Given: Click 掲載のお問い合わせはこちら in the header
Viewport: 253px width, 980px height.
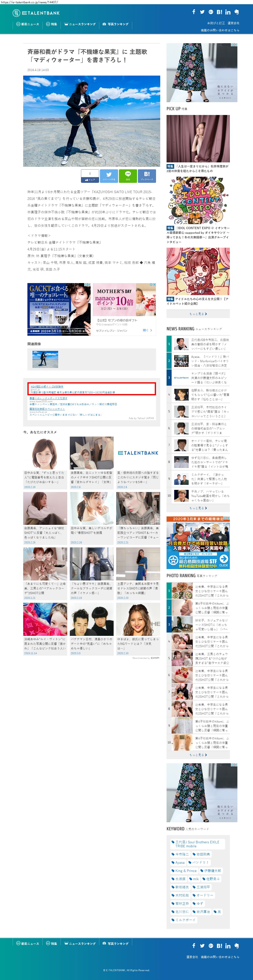Looking at the screenshot, I should point(220,31).
